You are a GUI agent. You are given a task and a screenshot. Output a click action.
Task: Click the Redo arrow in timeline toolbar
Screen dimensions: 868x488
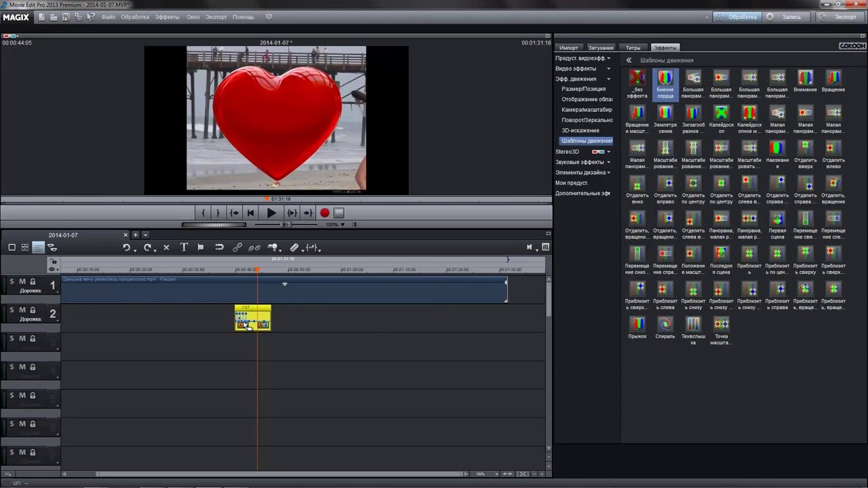147,247
